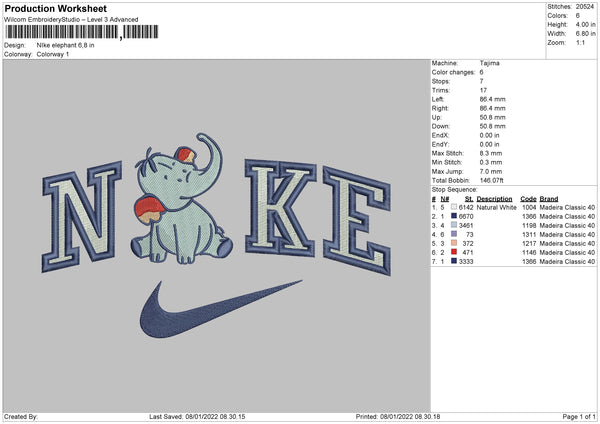This screenshot has width=600, height=424.
Task: Click the Min Stitch value '0.3 mm'
Action: coord(491,162)
